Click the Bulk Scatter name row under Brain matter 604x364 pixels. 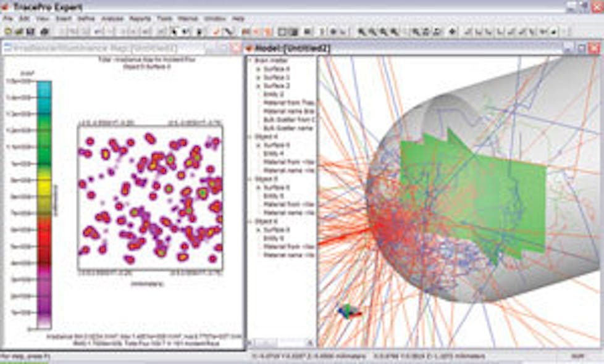pos(289,128)
